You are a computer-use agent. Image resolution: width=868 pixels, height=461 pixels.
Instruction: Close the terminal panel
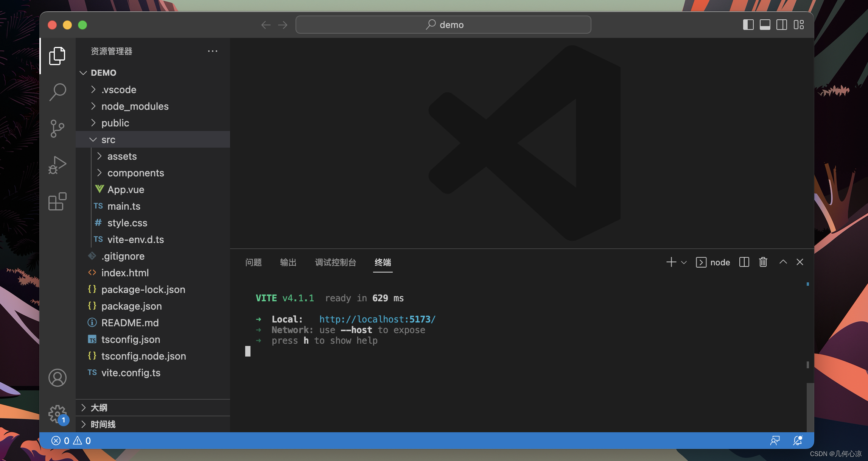click(800, 262)
